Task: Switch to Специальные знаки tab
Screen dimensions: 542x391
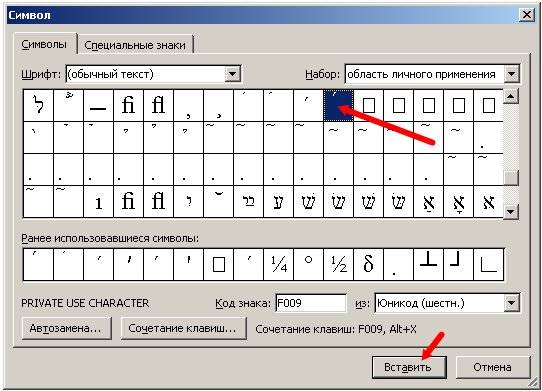Action: 135,45
